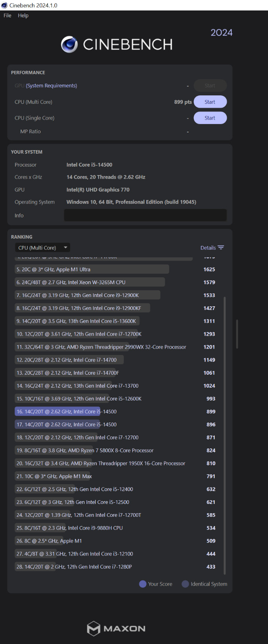268x644 pixels.
Task: Select the Core i7-14700 ranking row
Action: pyautogui.click(x=116, y=360)
